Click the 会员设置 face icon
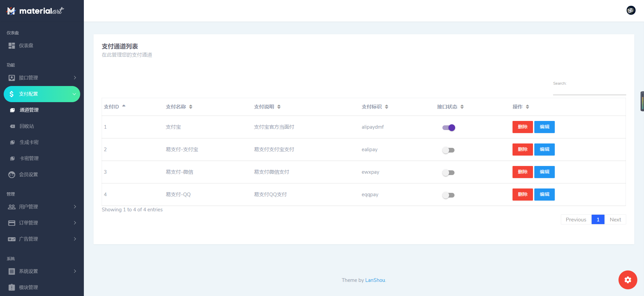644x296 pixels. click(x=12, y=175)
